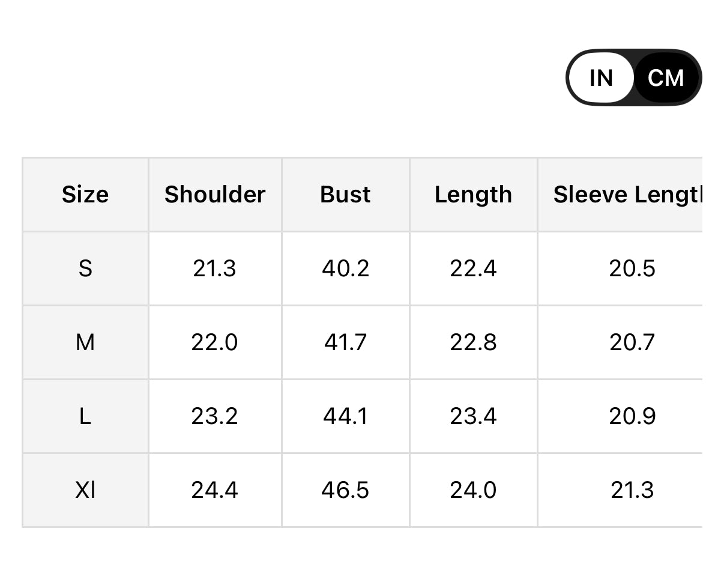Select the M size row label
The height and width of the screenshot is (588, 724).
85,342
